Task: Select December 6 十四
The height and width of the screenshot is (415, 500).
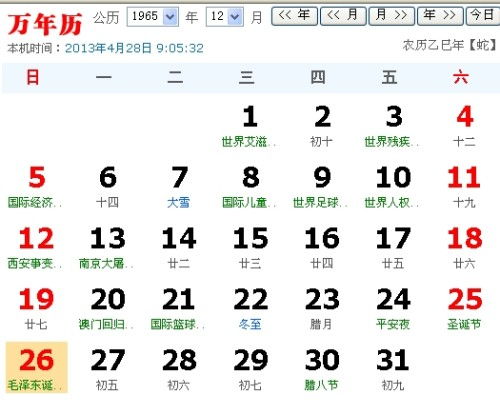Action: coord(107,187)
